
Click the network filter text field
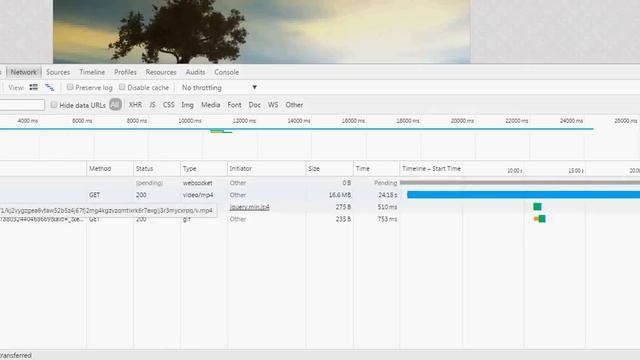pyautogui.click(x=22, y=105)
